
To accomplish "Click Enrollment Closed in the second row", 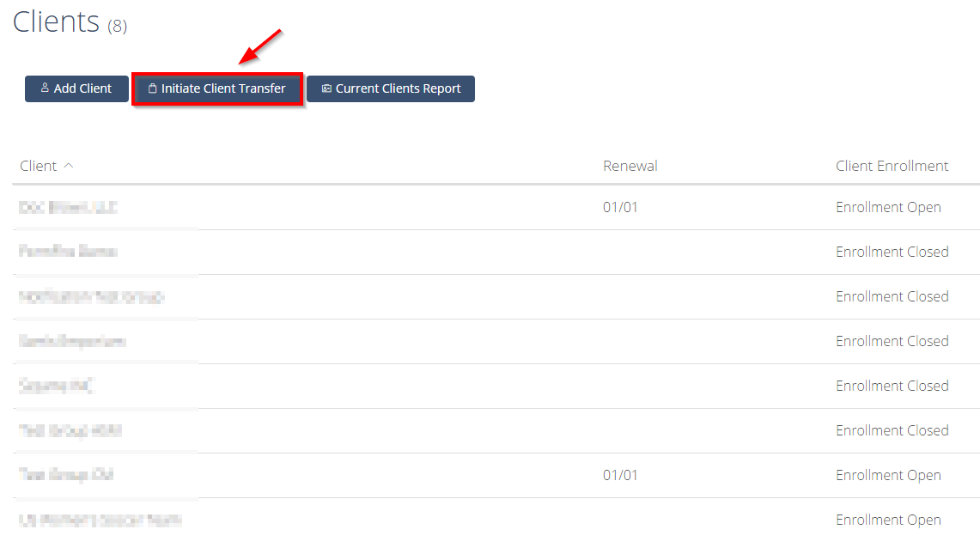I will (892, 252).
